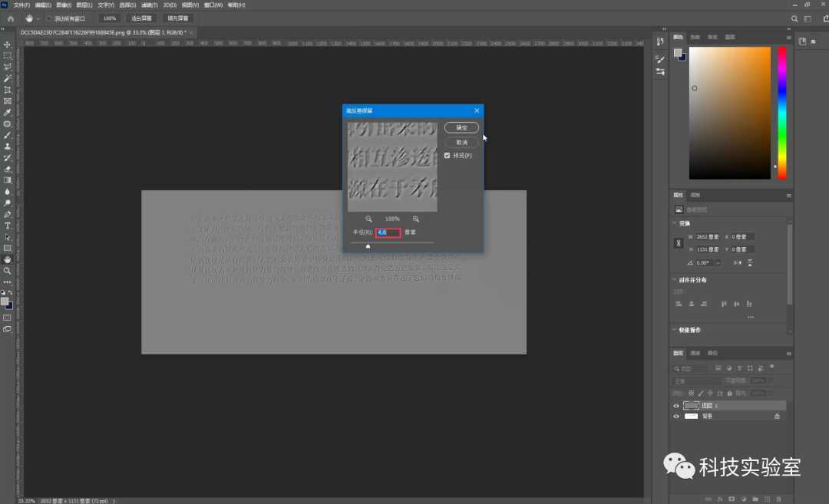Screen dimensions: 829x504
Task: Select the Magic Wand tool
Action: (7, 78)
